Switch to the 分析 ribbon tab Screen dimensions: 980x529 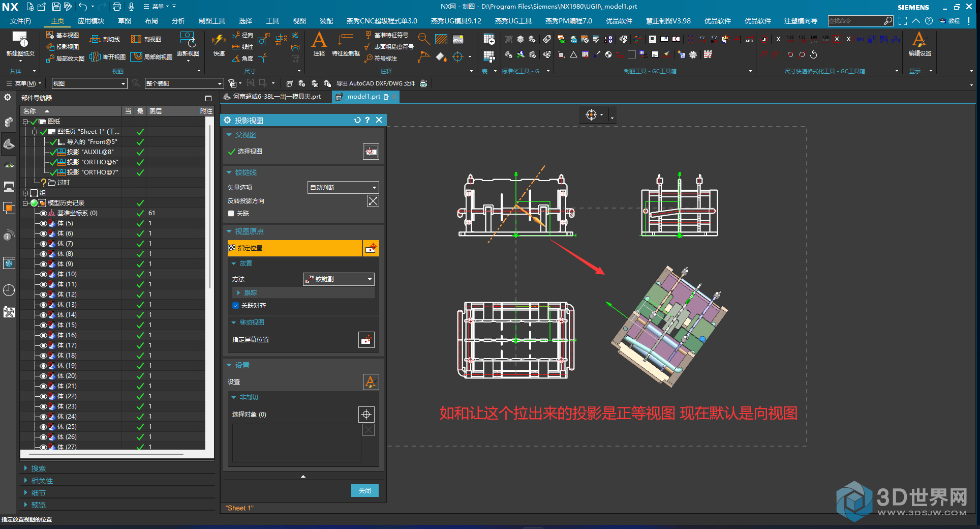178,21
